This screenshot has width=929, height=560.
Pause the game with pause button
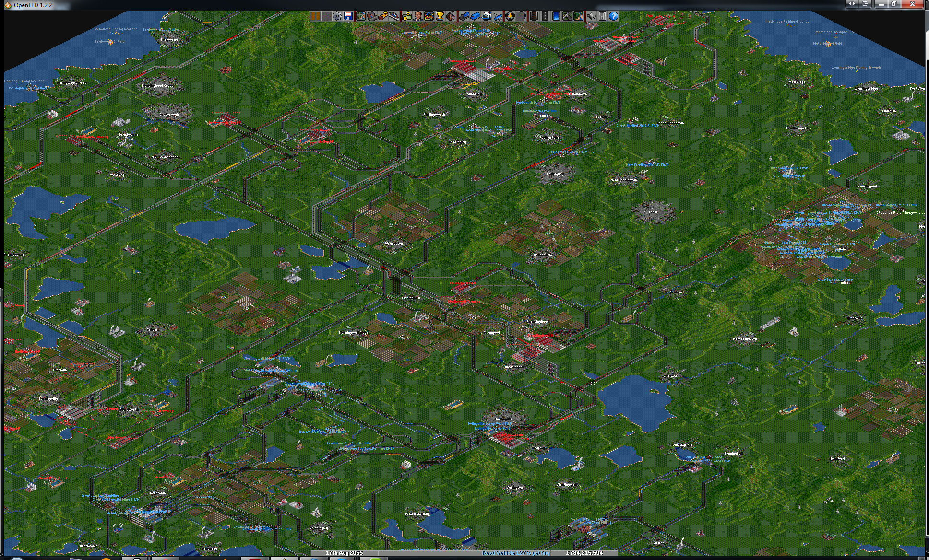315,16
